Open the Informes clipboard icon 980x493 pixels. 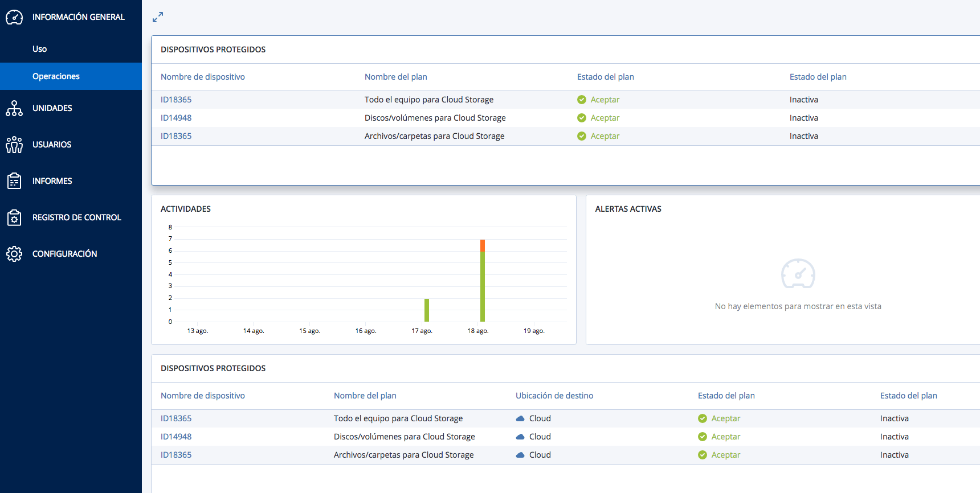click(14, 181)
